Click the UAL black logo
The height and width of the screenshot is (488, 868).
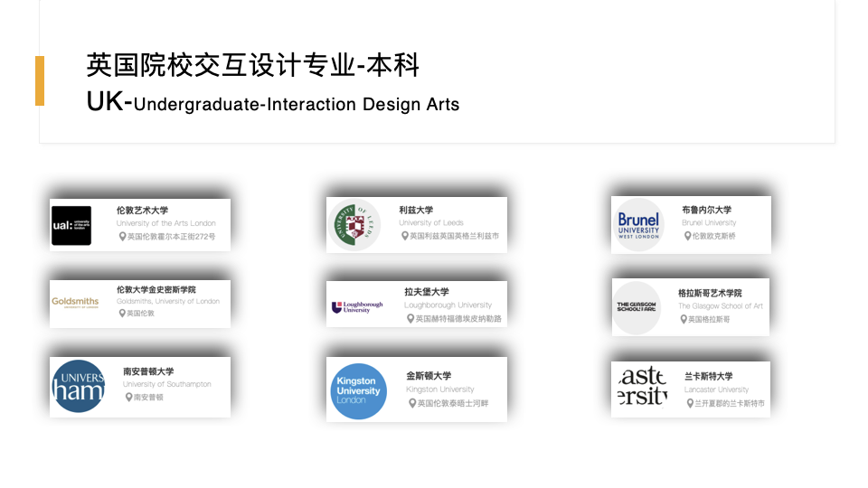point(71,226)
